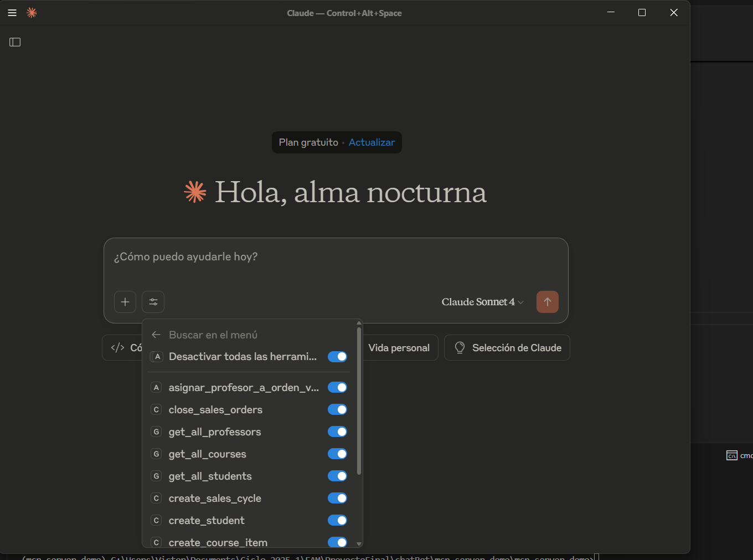Click the G badge beside get_all_students
This screenshot has height=560, width=753.
click(x=156, y=476)
